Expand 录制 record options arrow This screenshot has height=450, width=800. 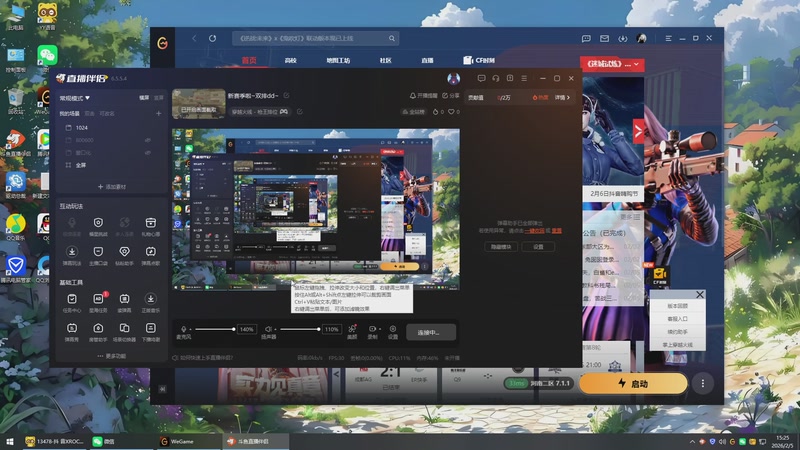click(x=379, y=329)
